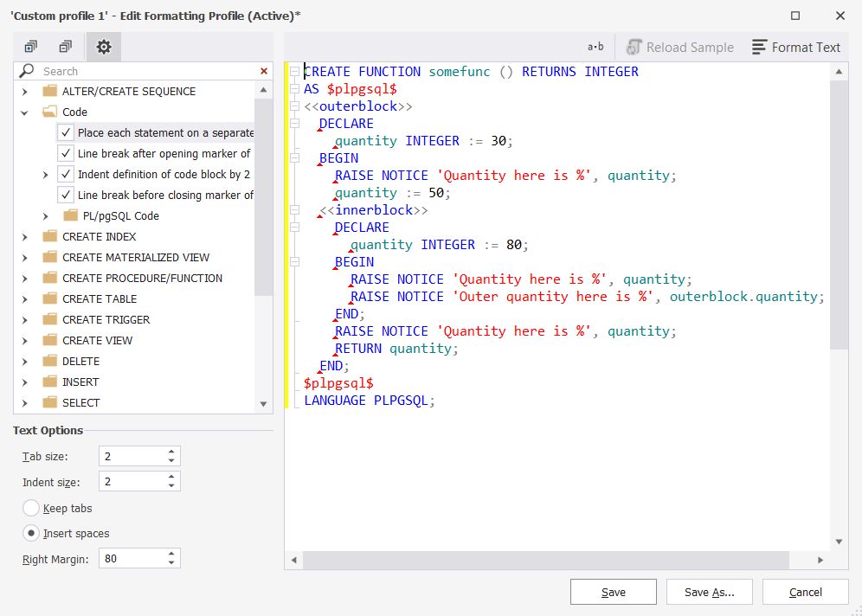Click the Cancel button

click(x=806, y=592)
